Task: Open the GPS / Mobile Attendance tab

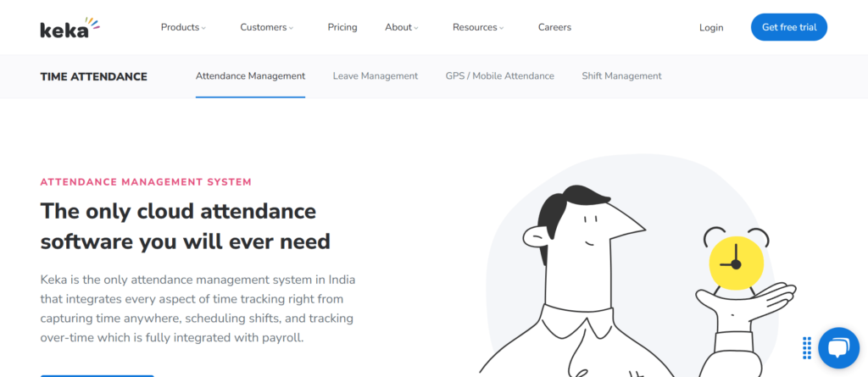Action: [500, 76]
